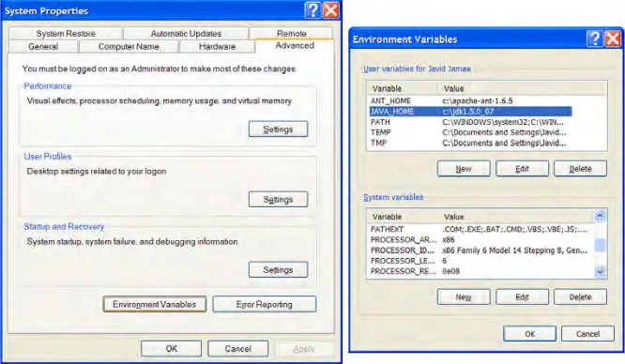This screenshot has width=625, height=364.
Task: Click the Error Reporting button
Action: (x=265, y=304)
